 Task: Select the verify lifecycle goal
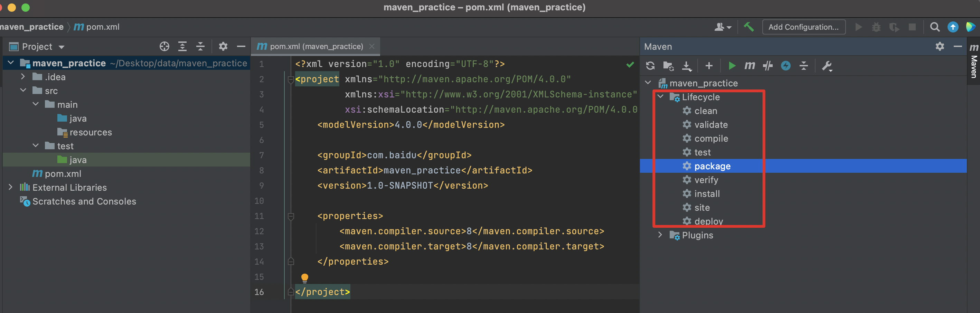click(x=706, y=180)
